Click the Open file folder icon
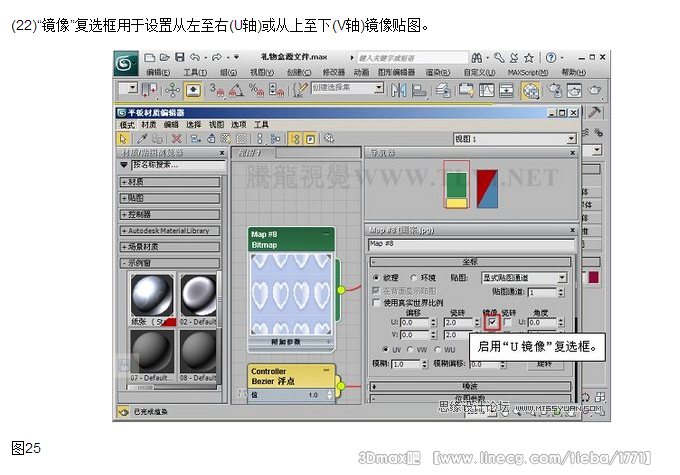Viewport: 680px width, 475px height. pyautogui.click(x=164, y=57)
